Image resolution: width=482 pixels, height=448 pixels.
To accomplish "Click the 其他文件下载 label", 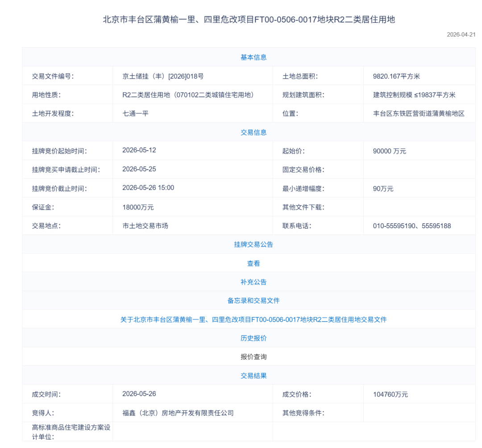I will [303, 207].
